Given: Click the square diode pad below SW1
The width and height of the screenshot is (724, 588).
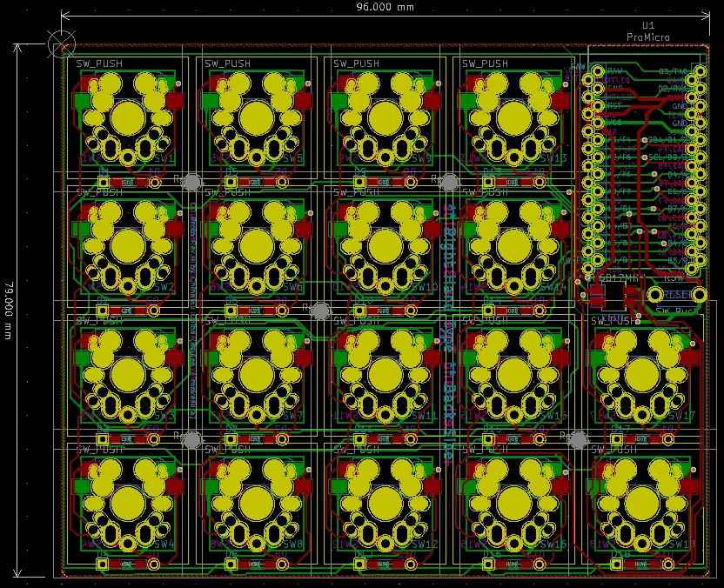Looking at the screenshot, I should click(x=103, y=183).
